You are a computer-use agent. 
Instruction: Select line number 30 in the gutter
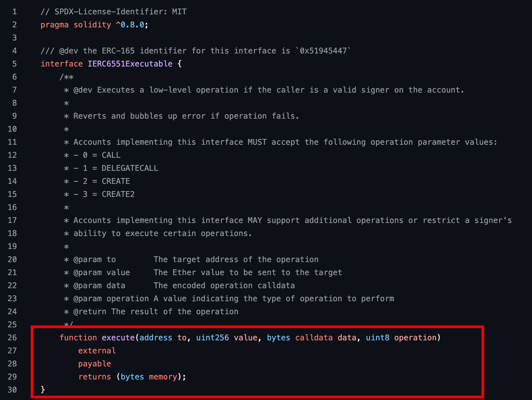click(12, 390)
